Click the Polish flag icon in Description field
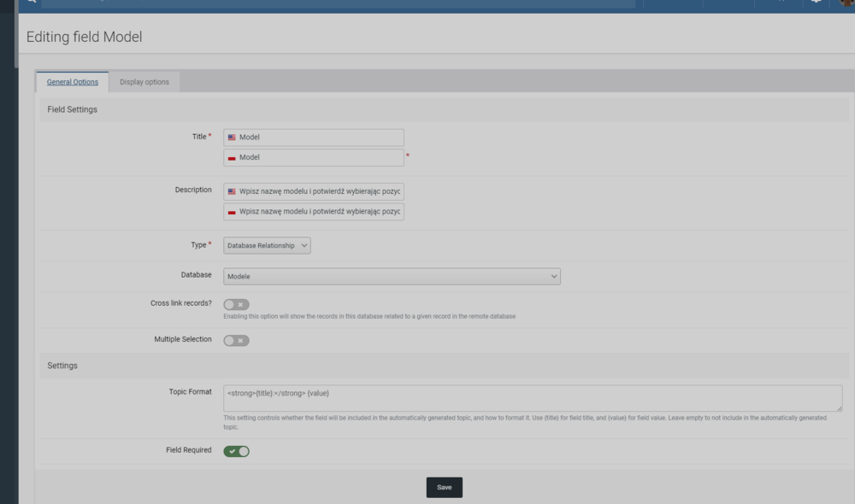The width and height of the screenshot is (855, 504). (x=232, y=212)
